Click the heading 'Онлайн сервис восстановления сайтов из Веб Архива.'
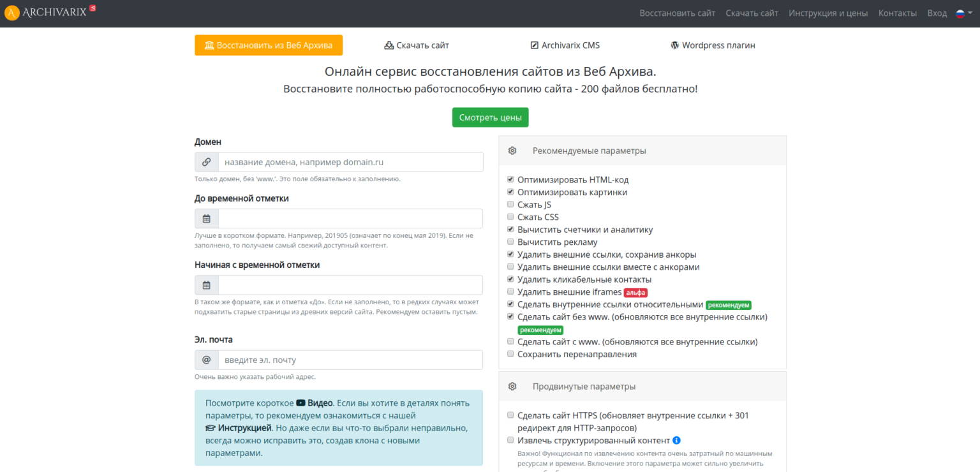Viewport: 980px width, 472px height. click(490, 71)
